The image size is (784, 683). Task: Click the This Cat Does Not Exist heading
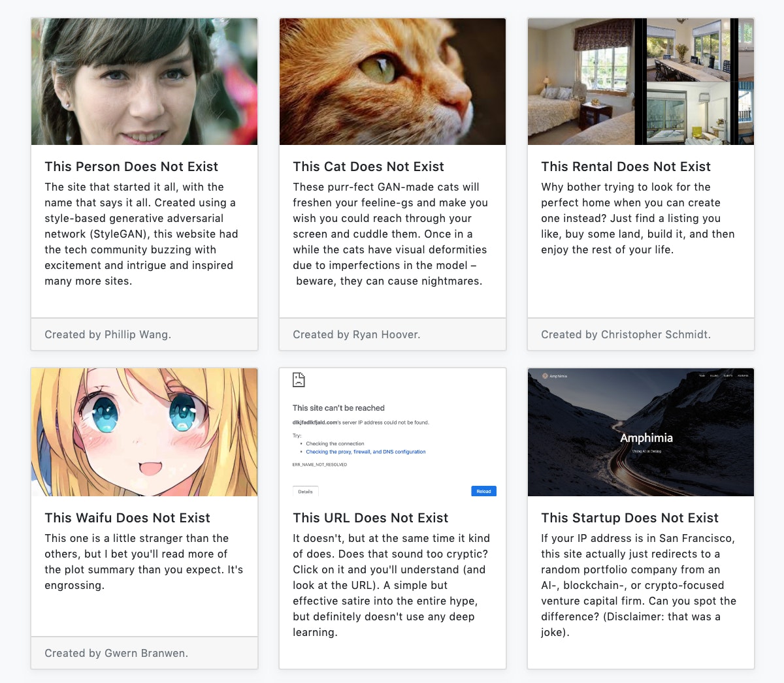click(x=368, y=167)
